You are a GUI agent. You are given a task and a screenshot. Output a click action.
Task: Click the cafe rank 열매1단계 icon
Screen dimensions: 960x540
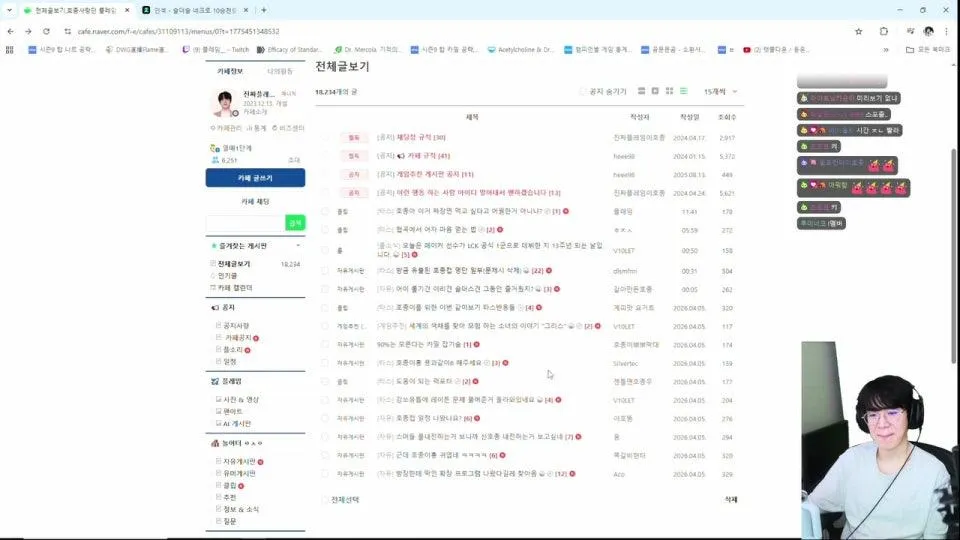click(x=214, y=148)
